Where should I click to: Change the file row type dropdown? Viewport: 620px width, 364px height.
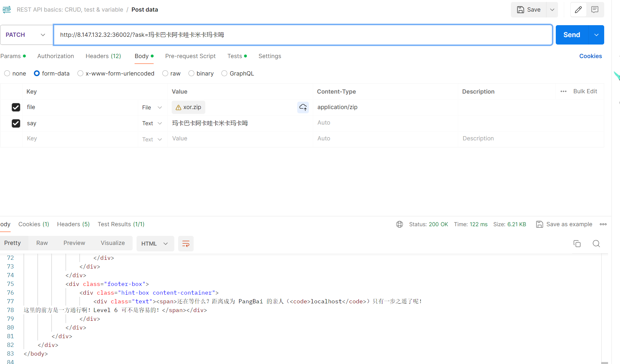click(x=152, y=107)
